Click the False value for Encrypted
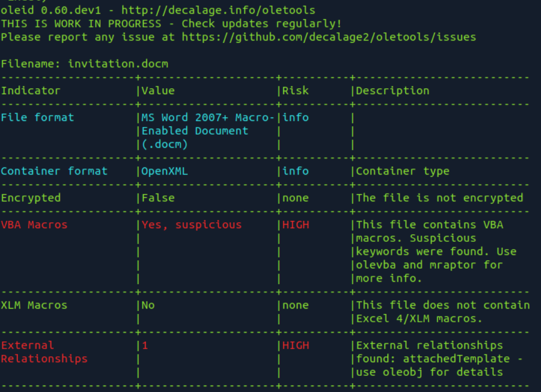The image size is (541, 392). [x=158, y=198]
